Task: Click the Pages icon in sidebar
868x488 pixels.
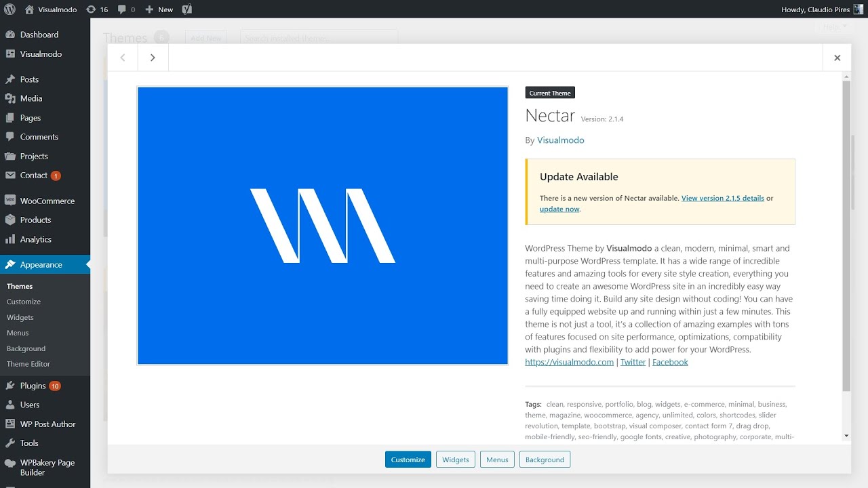Action: [x=10, y=118]
